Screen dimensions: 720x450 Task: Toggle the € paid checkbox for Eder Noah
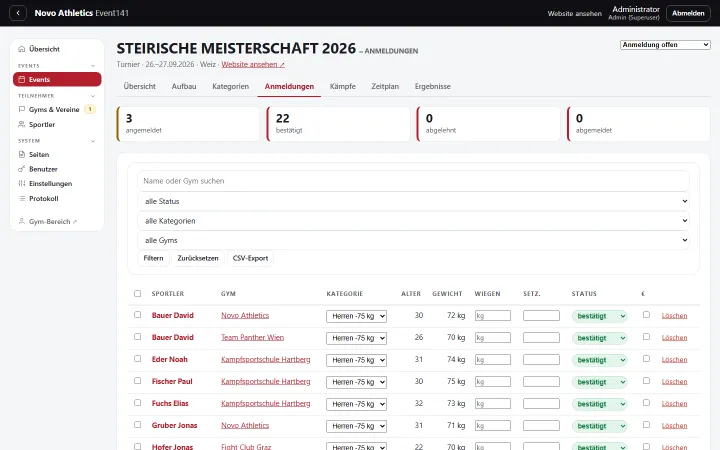coord(646,359)
